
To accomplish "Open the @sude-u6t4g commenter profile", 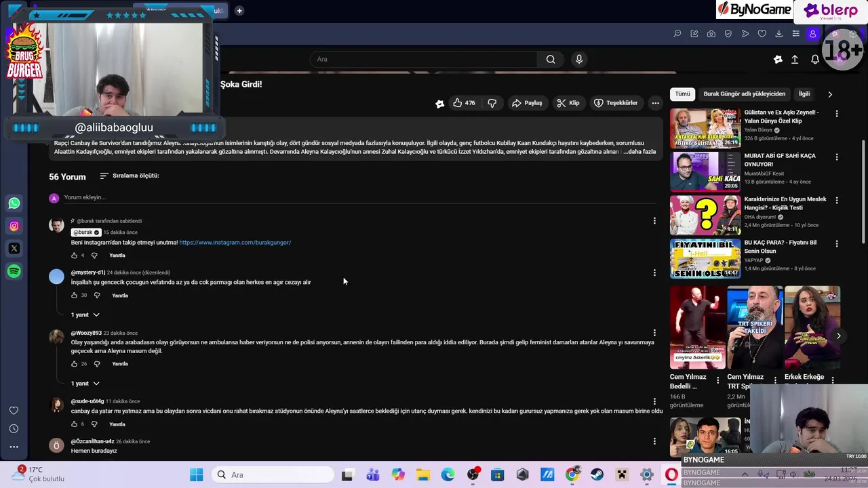I will pyautogui.click(x=87, y=401).
